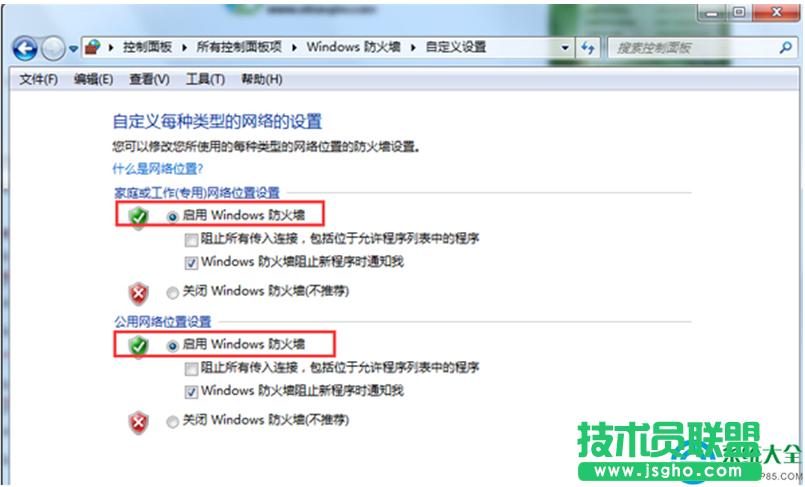Screen dimensions: 805x487
Task: Expand the address bar history dropdown arrow
Action: click(566, 47)
